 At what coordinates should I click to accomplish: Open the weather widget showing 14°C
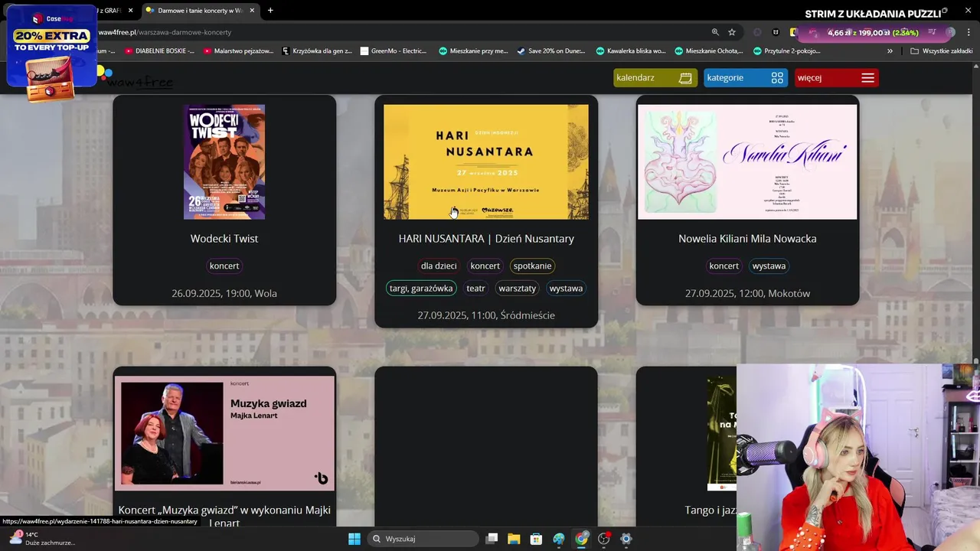coord(42,539)
